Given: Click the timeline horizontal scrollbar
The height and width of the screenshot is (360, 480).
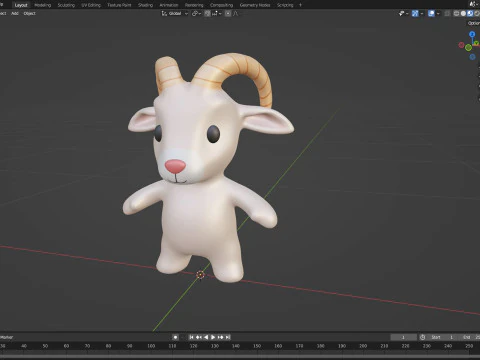Looking at the screenshot, I should (x=240, y=357).
